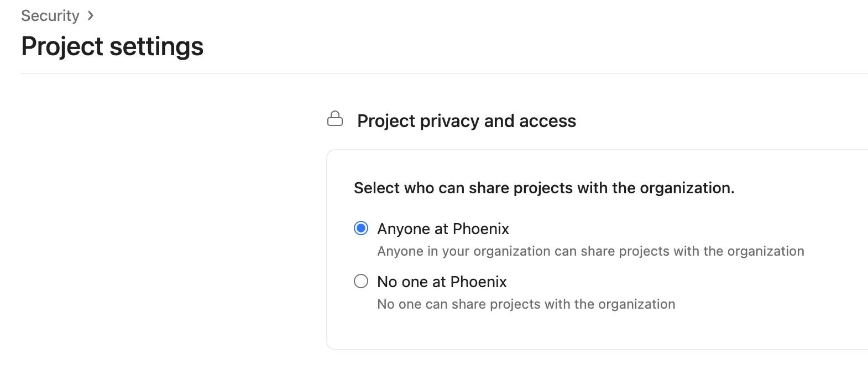Click the 'No one at Phoenix' option label
The image size is (868, 381).
coord(442,282)
